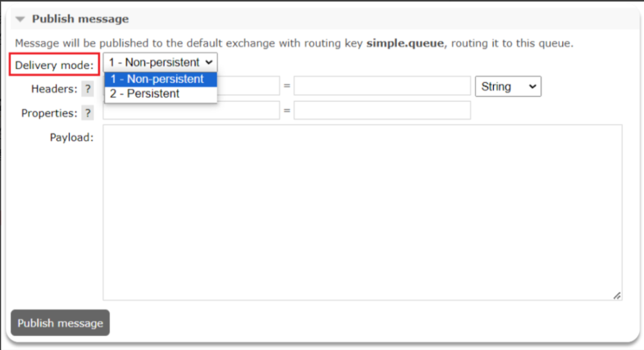Click the Headers value input field
Image resolution: width=644 pixels, height=350 pixels.
pos(382,86)
